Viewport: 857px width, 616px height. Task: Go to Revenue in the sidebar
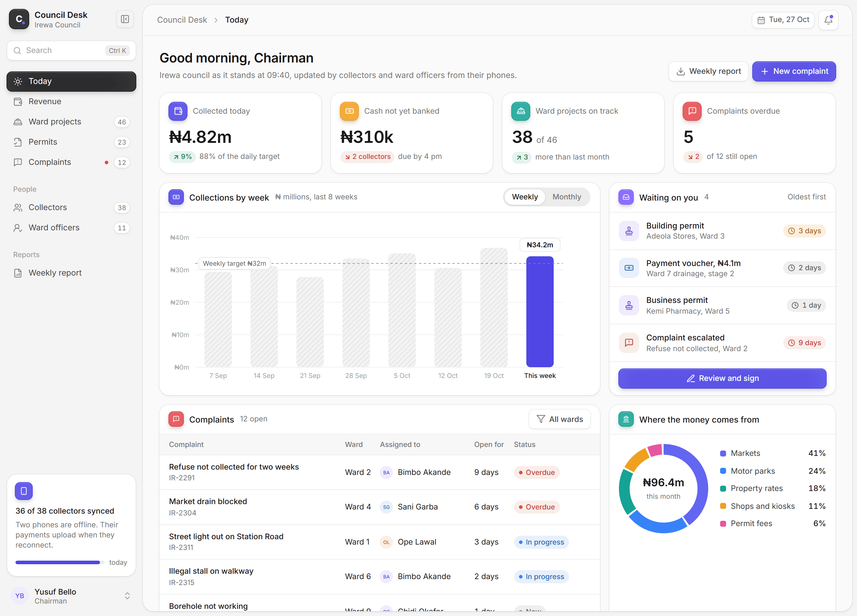[71, 101]
